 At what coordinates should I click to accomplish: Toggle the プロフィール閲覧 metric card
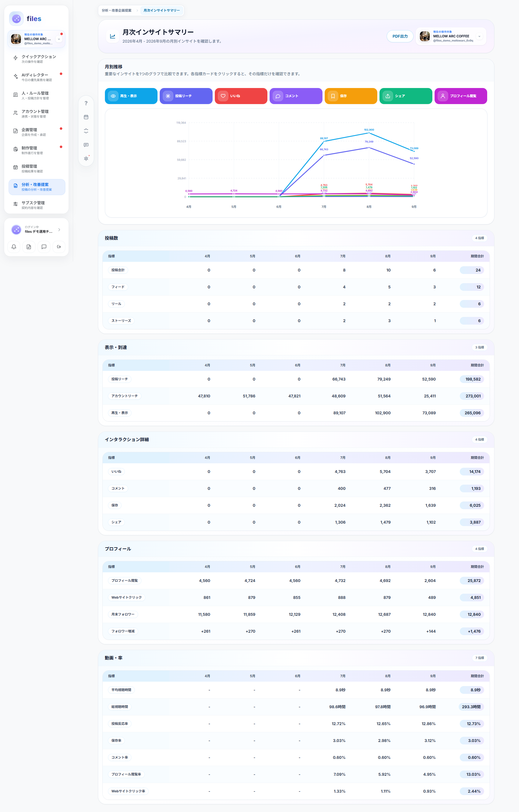(x=461, y=96)
